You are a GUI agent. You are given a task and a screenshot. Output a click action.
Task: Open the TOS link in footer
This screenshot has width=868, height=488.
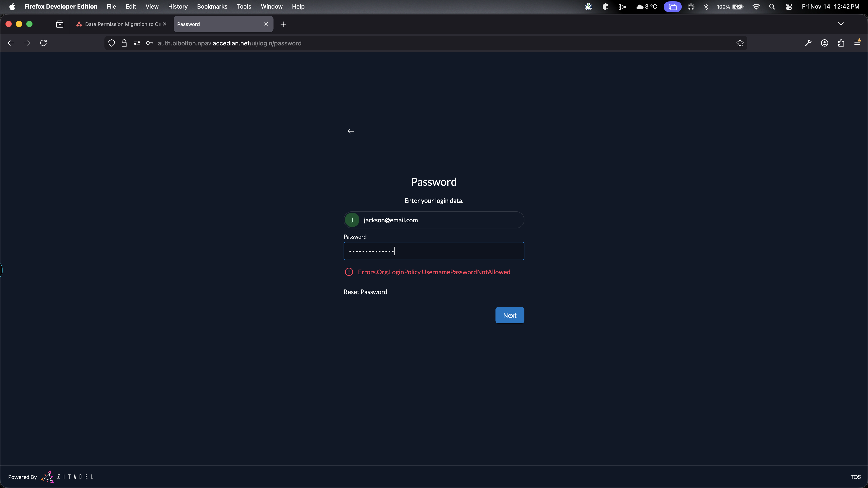(x=855, y=477)
